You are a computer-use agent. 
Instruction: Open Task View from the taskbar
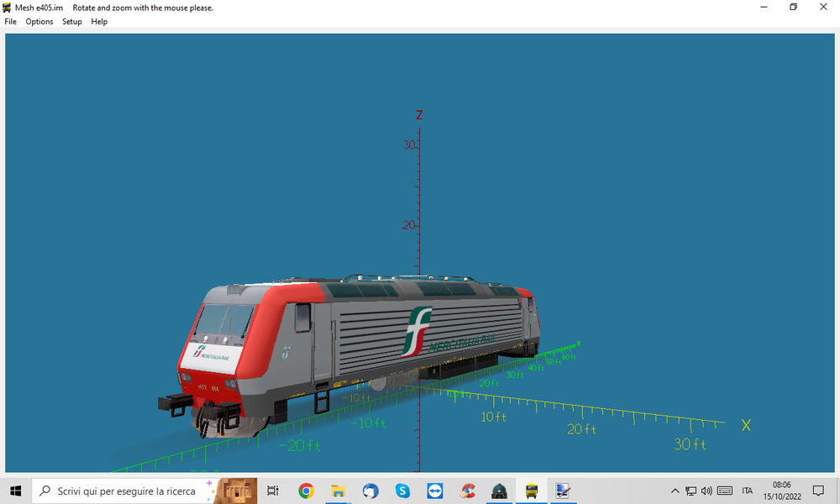[x=273, y=491]
